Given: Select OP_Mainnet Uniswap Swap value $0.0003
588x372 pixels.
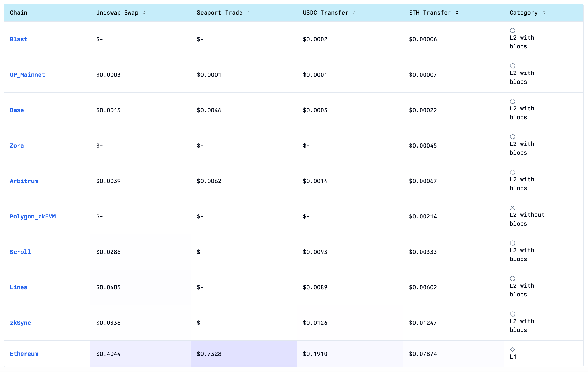Looking at the screenshot, I should (108, 75).
